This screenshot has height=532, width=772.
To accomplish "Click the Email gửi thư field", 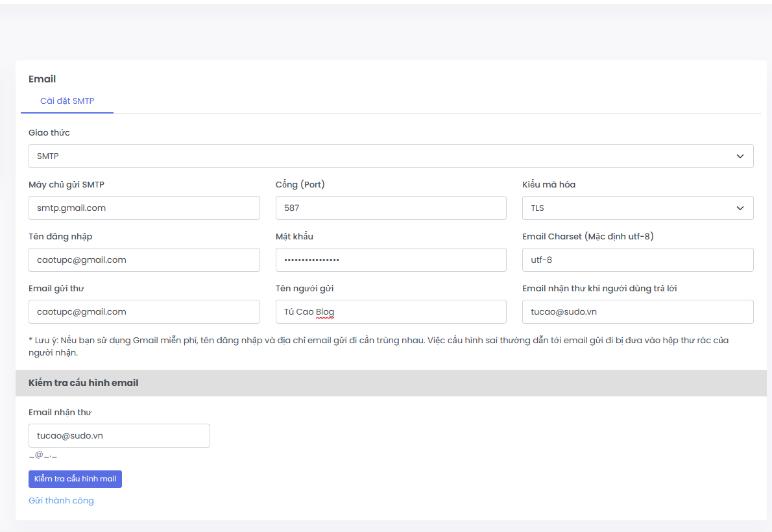I will [144, 311].
